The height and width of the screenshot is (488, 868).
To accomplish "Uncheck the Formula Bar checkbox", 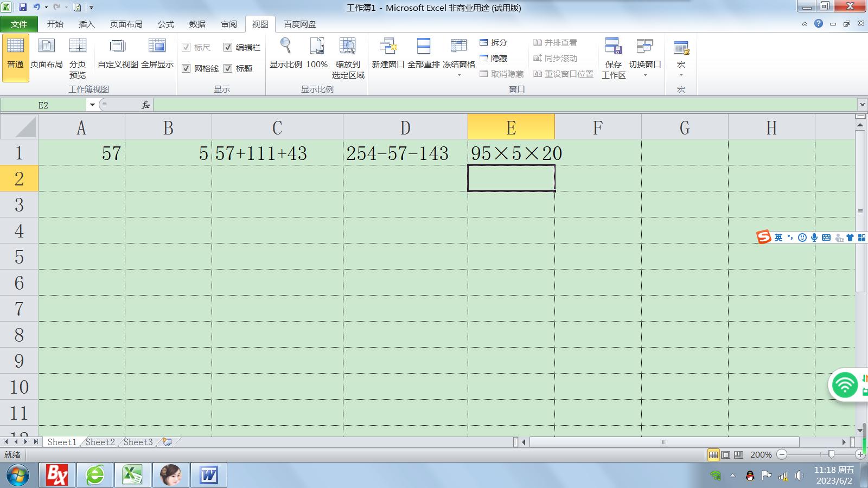I will [228, 47].
